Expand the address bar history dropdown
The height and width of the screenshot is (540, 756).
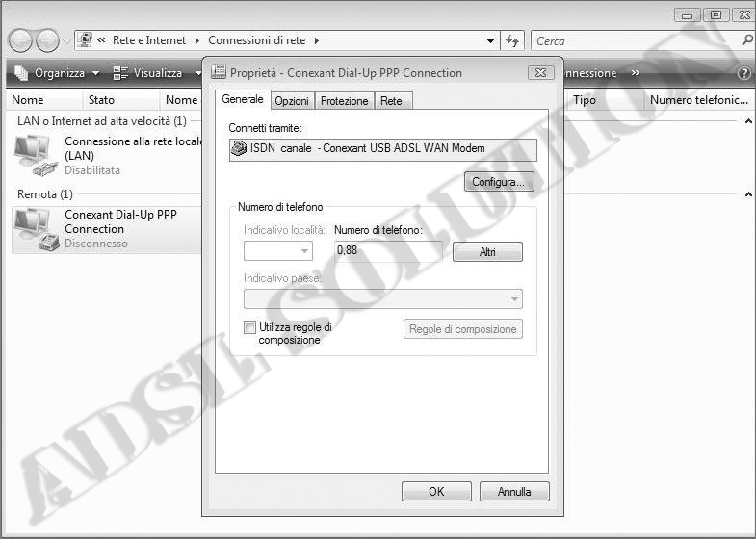pyautogui.click(x=490, y=40)
